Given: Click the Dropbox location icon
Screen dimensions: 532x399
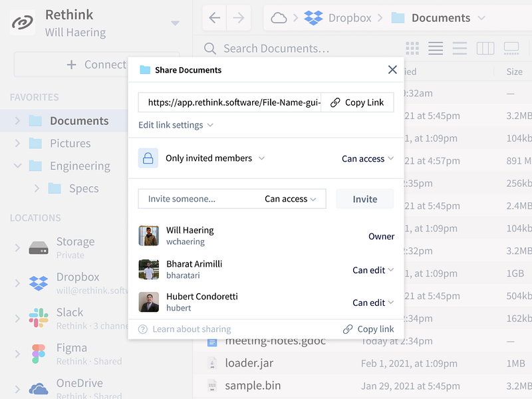Looking at the screenshot, I should coord(39,283).
